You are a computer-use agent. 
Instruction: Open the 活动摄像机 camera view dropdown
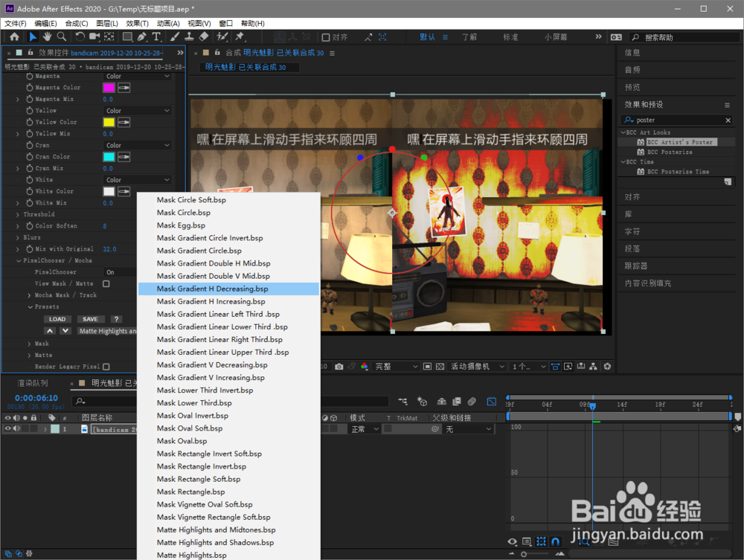pos(478,367)
